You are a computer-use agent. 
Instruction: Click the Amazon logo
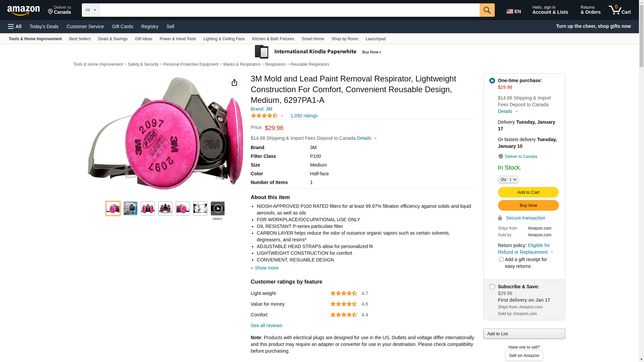(x=23, y=10)
